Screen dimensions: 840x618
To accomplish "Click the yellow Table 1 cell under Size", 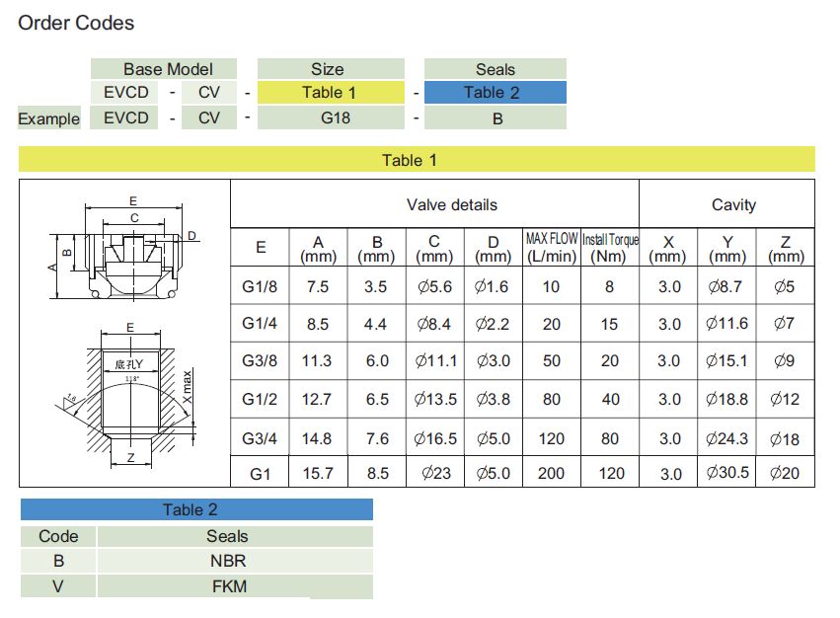I will click(329, 93).
